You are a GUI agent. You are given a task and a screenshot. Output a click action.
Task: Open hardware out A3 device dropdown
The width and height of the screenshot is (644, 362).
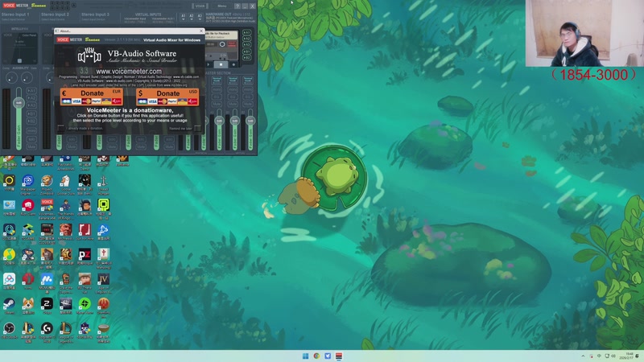tap(200, 17)
